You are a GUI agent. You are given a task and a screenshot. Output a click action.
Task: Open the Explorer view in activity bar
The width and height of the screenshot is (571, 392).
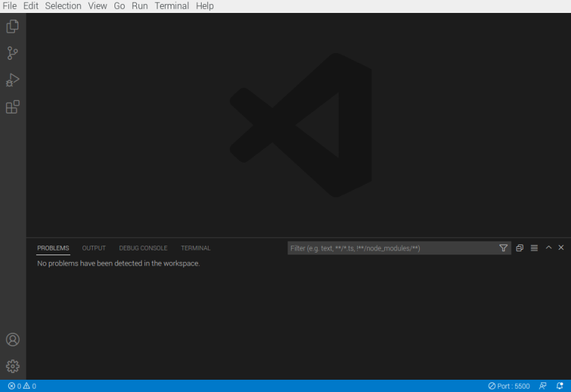pyautogui.click(x=12, y=27)
